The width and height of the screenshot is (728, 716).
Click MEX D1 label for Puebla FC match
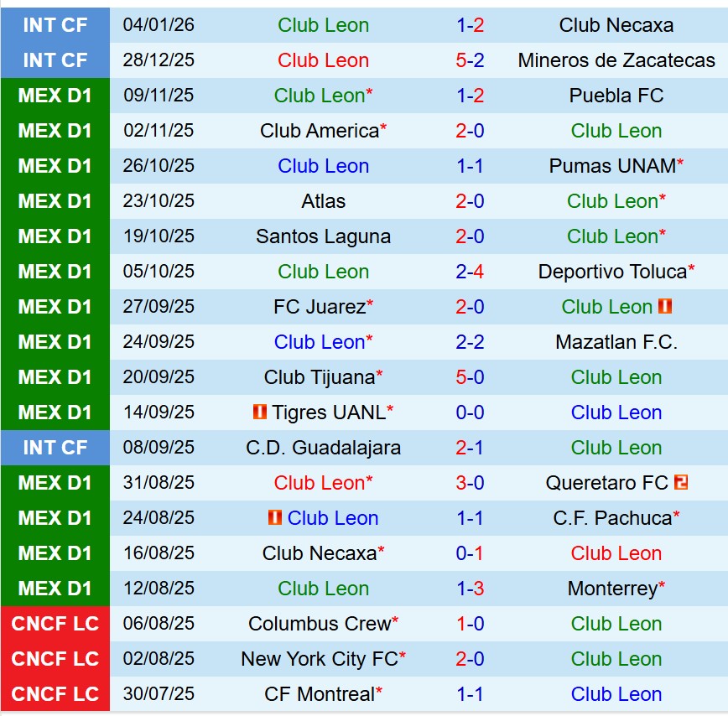55,96
